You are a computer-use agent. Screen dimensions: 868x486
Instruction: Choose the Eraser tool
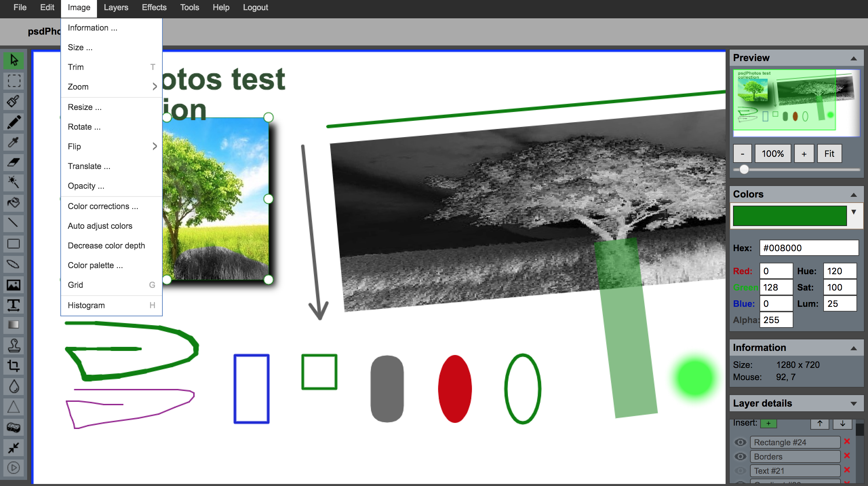pyautogui.click(x=14, y=162)
